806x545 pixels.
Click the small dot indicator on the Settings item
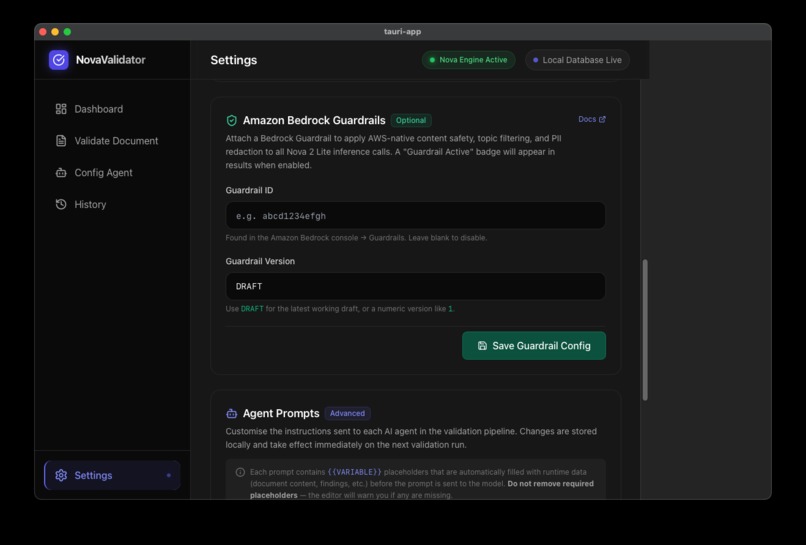pos(169,476)
